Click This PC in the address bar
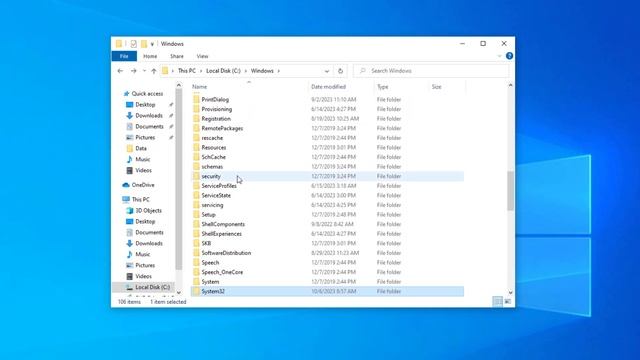The image size is (640, 360). point(187,71)
